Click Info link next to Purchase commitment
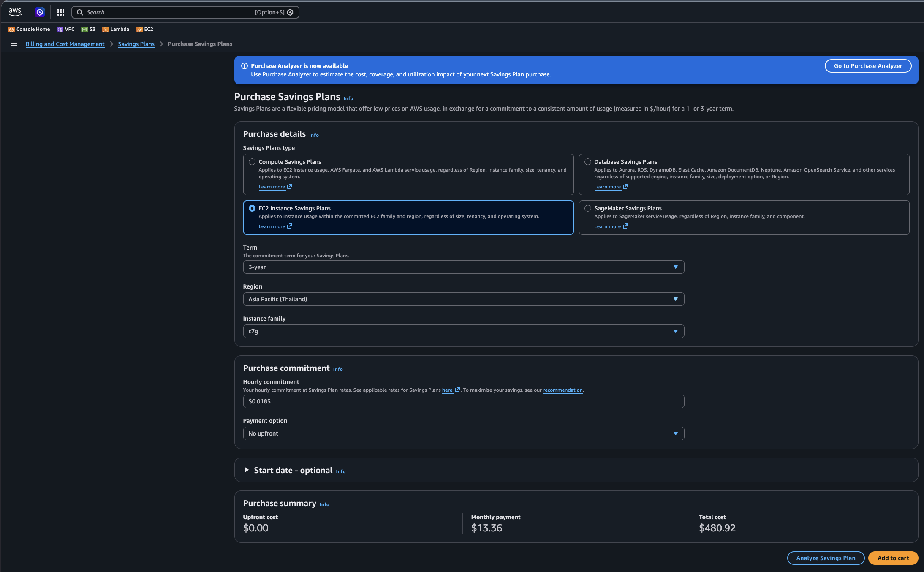The width and height of the screenshot is (924, 572). pos(338,369)
